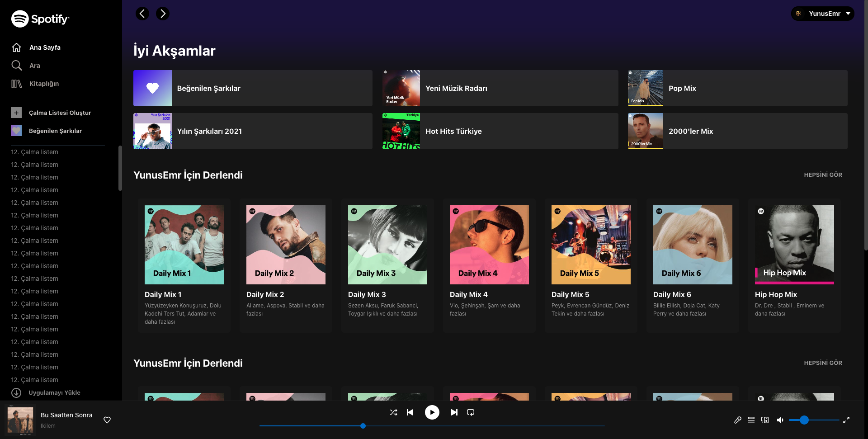Click the now playing album art
The width and height of the screenshot is (868, 439).
(x=20, y=420)
